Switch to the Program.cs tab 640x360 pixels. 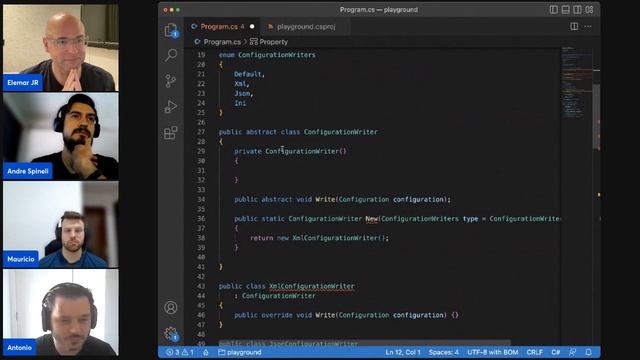point(218,27)
